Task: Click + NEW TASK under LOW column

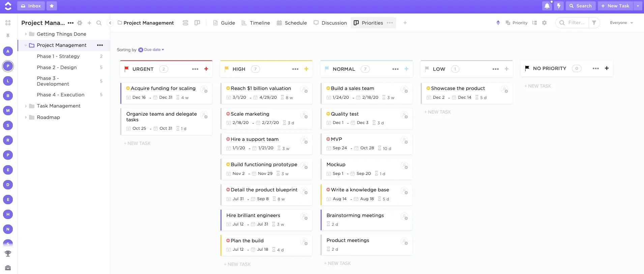Action: (437, 112)
